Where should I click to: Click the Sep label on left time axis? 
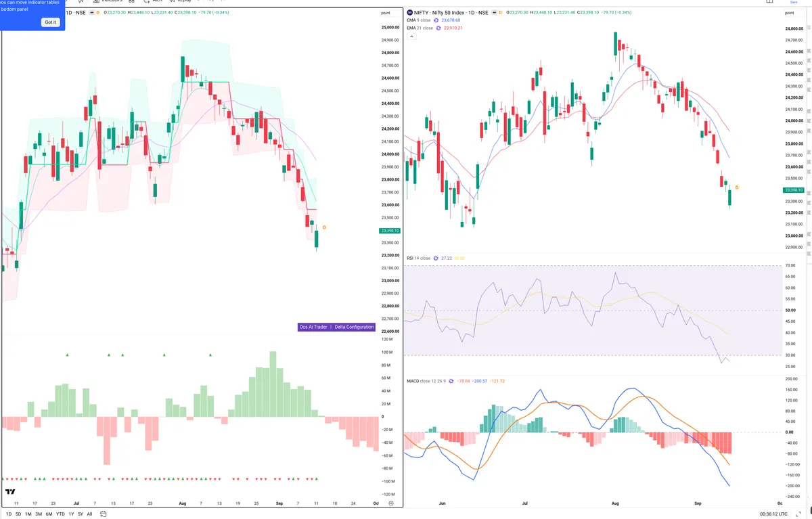pyautogui.click(x=279, y=503)
